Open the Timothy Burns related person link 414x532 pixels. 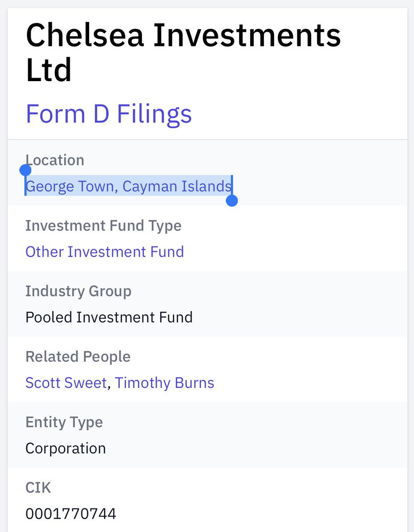pos(165,383)
